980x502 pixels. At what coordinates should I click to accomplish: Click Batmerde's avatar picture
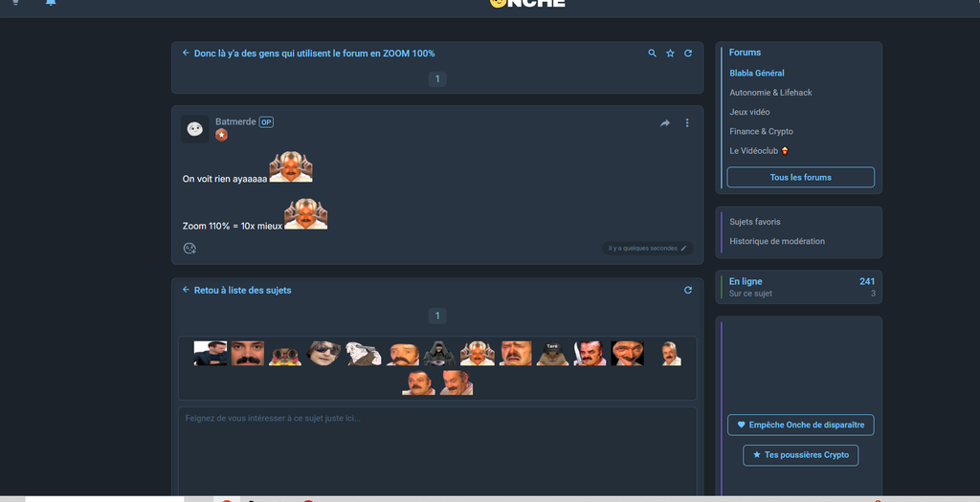tap(195, 129)
